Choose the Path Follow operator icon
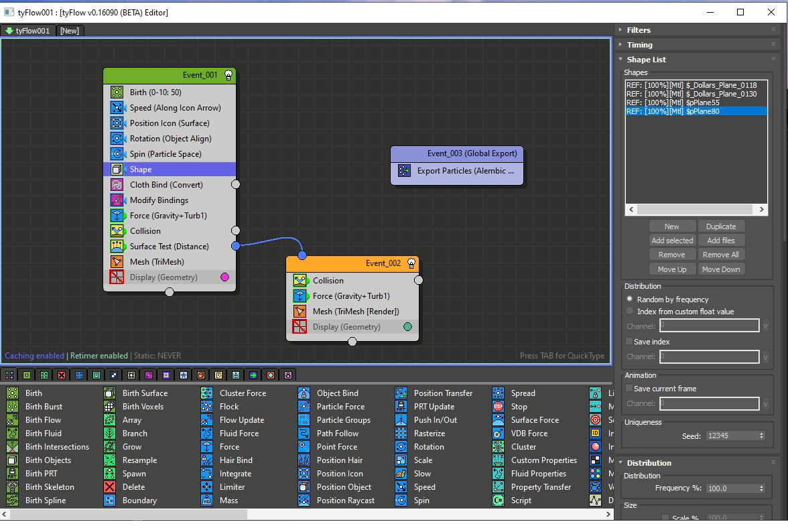The height and width of the screenshot is (532, 788). point(304,433)
